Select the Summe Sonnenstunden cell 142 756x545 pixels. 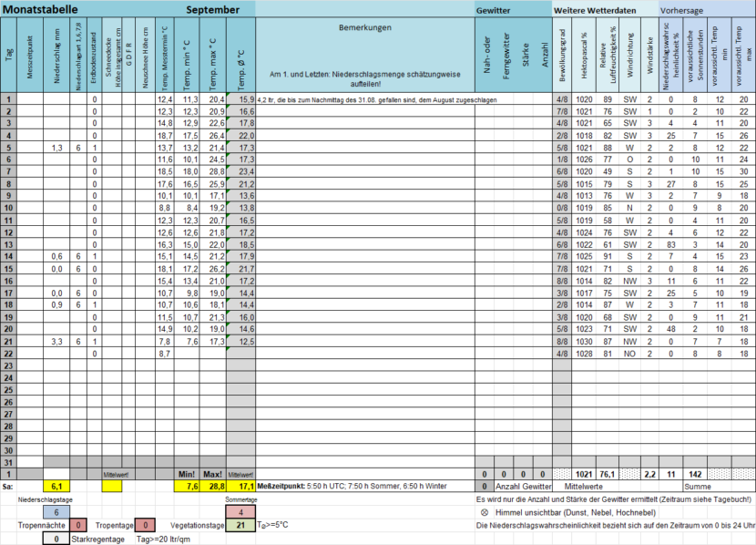(x=695, y=474)
